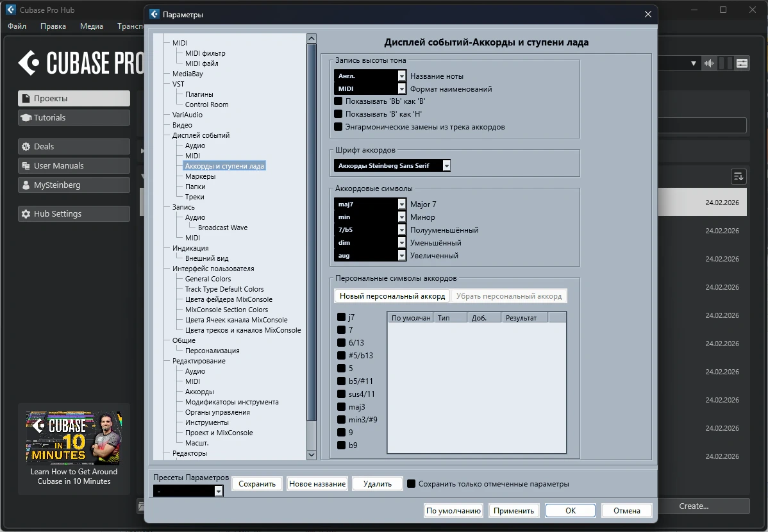Click the User Manuals documents icon

pos(26,166)
